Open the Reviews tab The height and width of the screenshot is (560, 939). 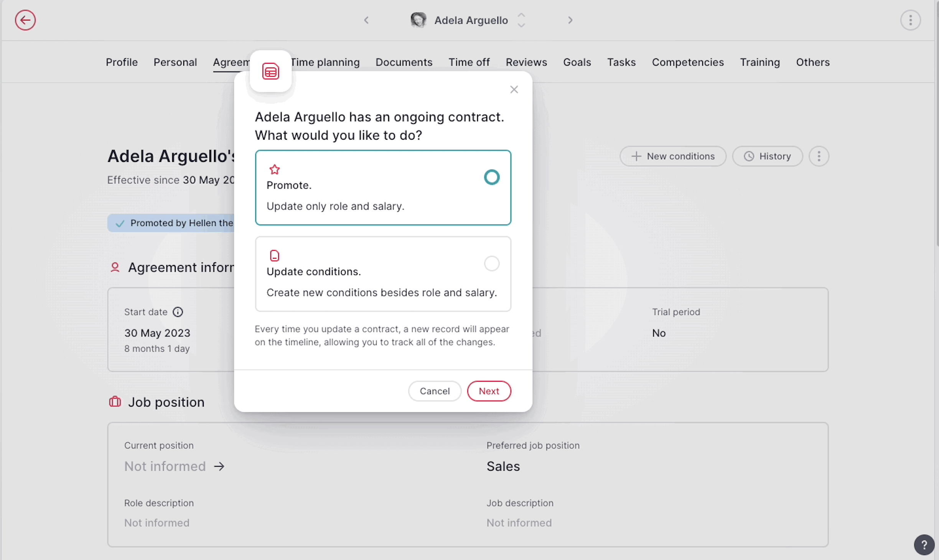point(526,62)
